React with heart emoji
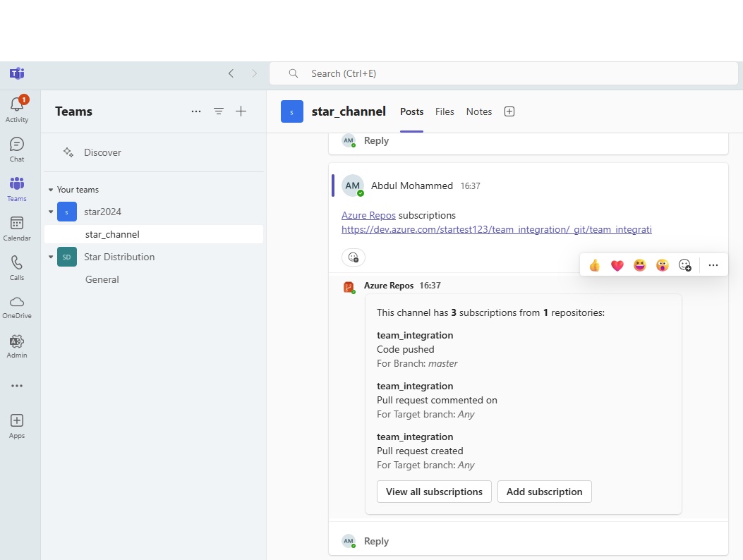This screenshot has height=560, width=743. 617,265
